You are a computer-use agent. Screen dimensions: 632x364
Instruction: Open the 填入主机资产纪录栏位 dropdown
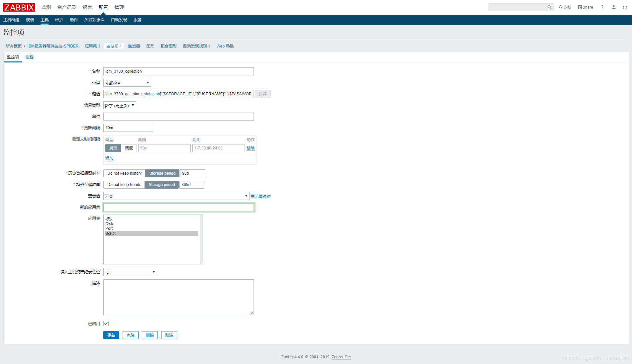coord(130,272)
